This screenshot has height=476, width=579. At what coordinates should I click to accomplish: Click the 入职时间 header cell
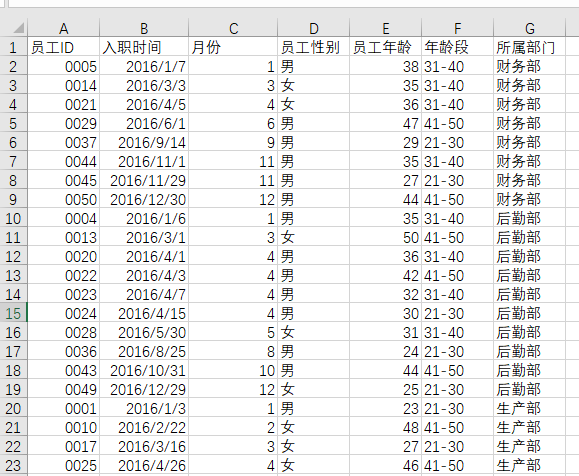coord(144,47)
